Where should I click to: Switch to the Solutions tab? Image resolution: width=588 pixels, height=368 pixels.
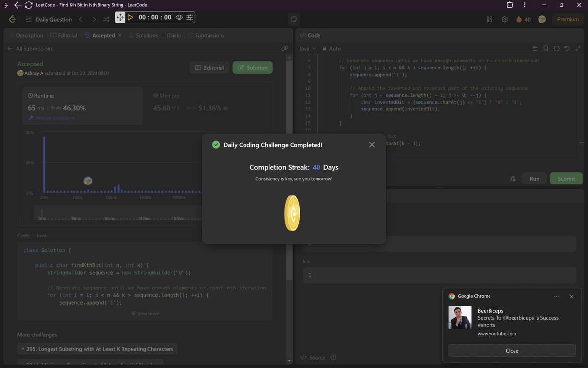[x=143, y=35]
